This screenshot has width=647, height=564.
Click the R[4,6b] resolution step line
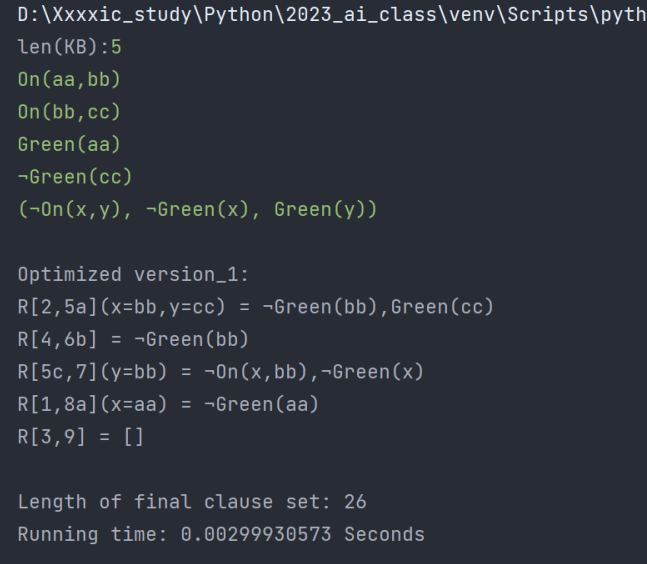coord(133,340)
